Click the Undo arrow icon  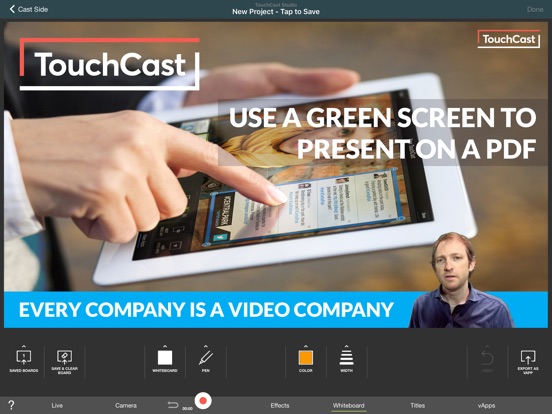[x=487, y=358]
